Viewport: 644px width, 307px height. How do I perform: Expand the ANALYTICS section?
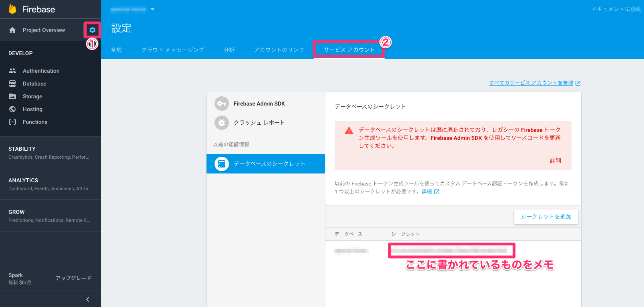coord(50,184)
